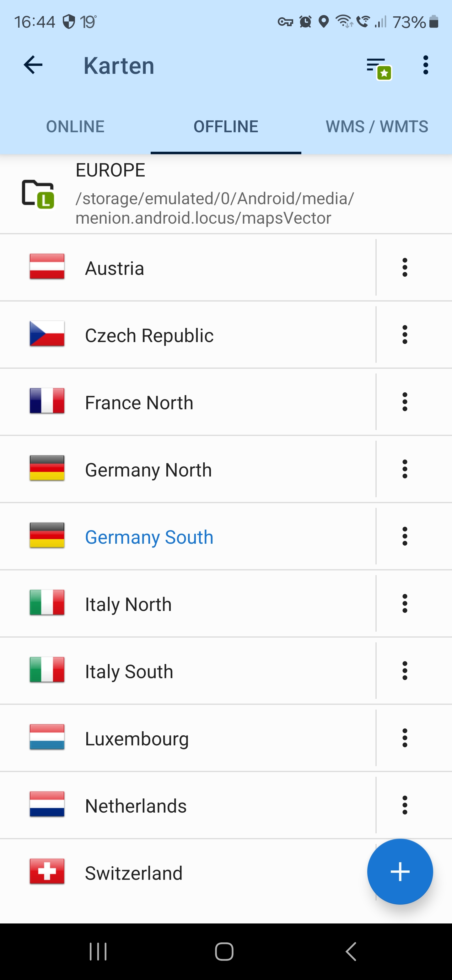Expand the Germany South options menu
Image resolution: width=452 pixels, height=980 pixels.
click(x=405, y=536)
